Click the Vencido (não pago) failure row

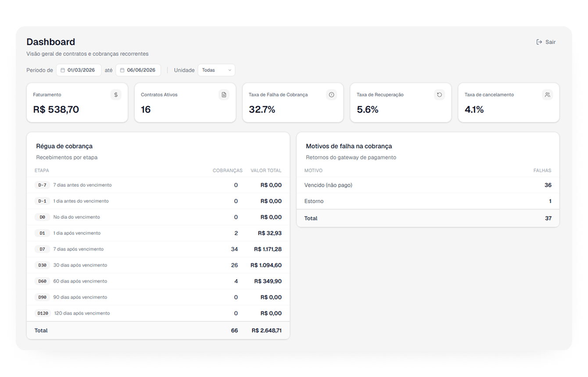tap(428, 185)
